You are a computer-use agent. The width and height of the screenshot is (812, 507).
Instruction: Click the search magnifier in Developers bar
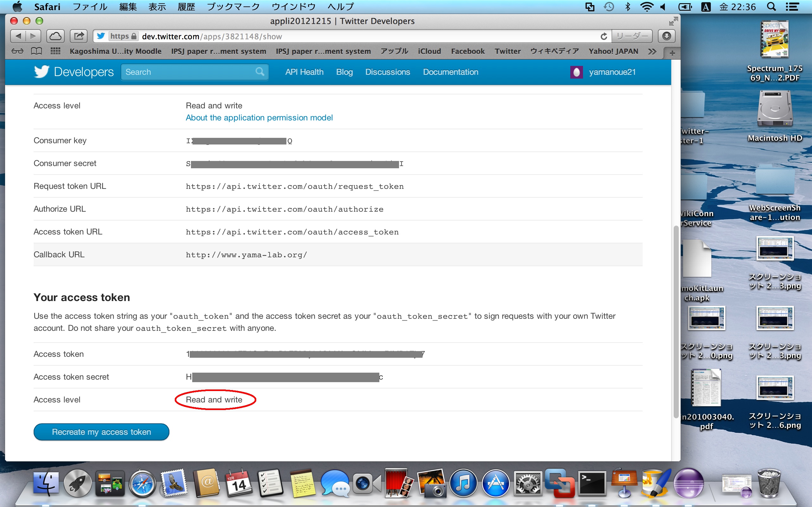pos(260,71)
